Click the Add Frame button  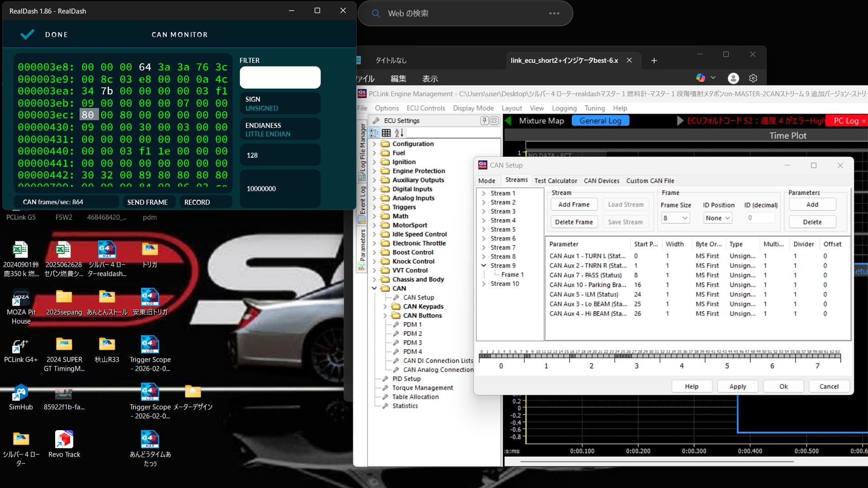(x=574, y=205)
